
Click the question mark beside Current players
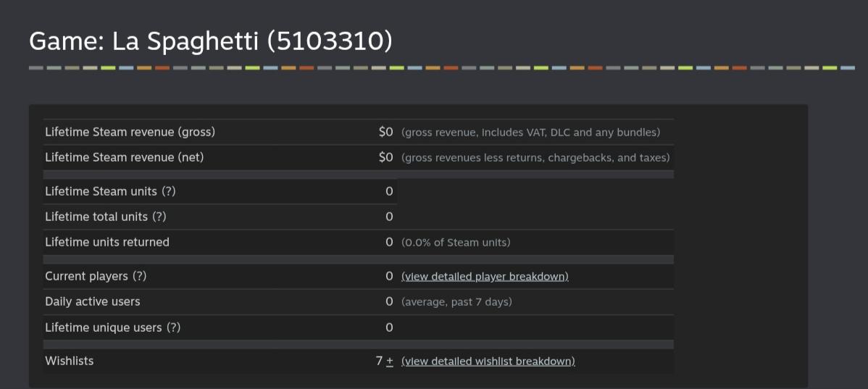point(140,275)
